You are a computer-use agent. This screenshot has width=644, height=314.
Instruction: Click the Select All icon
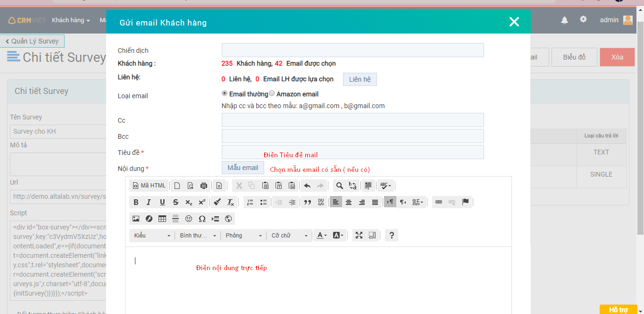click(368, 186)
